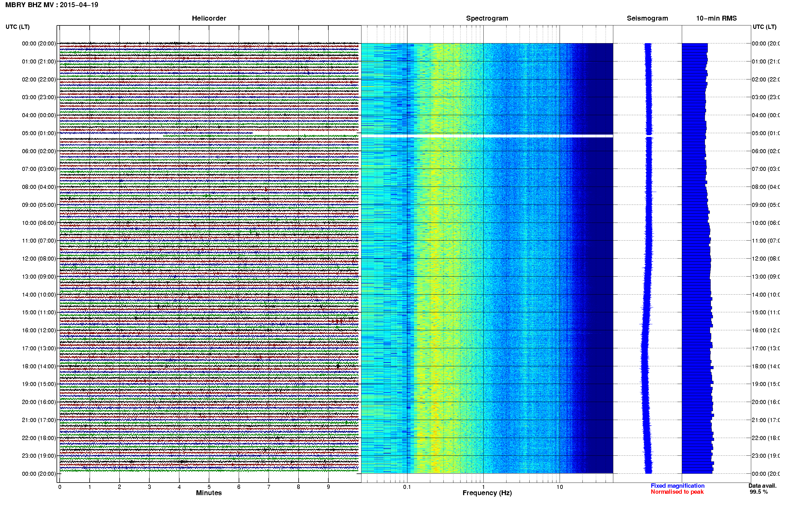The image size is (812, 508).
Task: Select left axis time label 23:00 (19:00)
Action: pos(39,456)
